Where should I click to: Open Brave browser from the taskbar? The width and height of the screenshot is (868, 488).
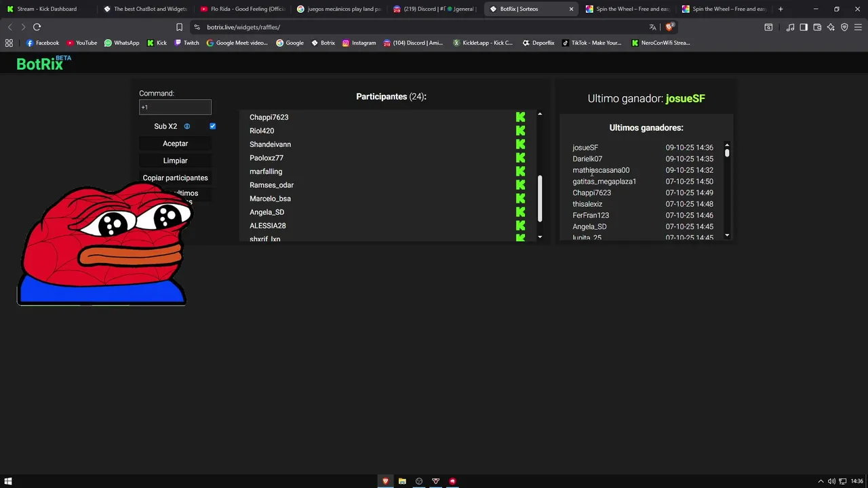[x=385, y=481]
